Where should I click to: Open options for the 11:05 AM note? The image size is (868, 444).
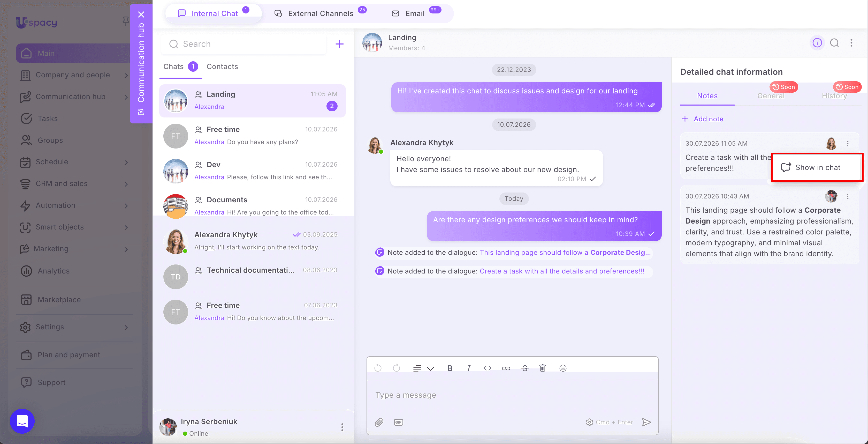tap(848, 143)
